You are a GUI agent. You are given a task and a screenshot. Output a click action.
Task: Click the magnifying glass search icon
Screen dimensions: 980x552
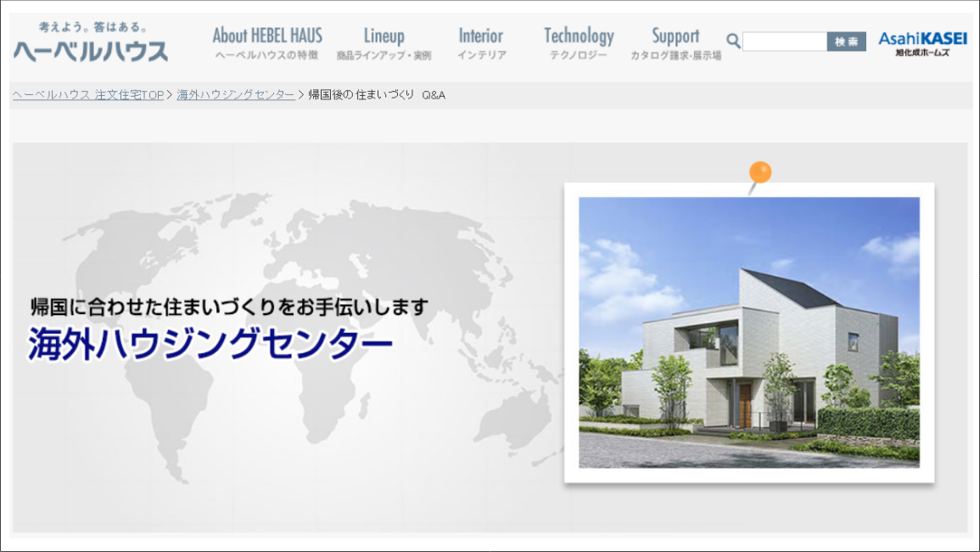point(733,42)
